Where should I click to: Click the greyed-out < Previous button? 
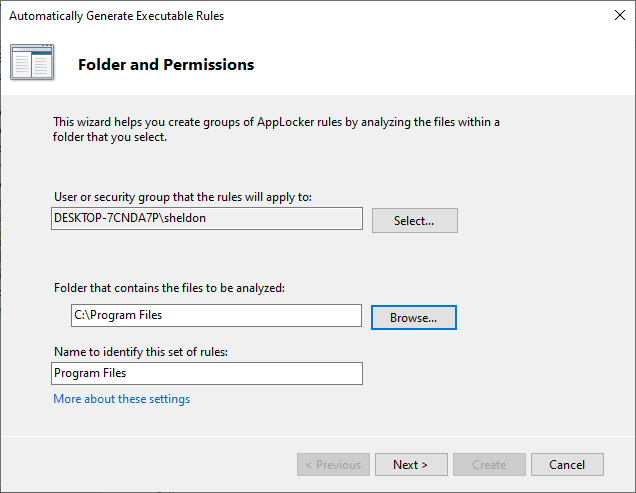[333, 464]
